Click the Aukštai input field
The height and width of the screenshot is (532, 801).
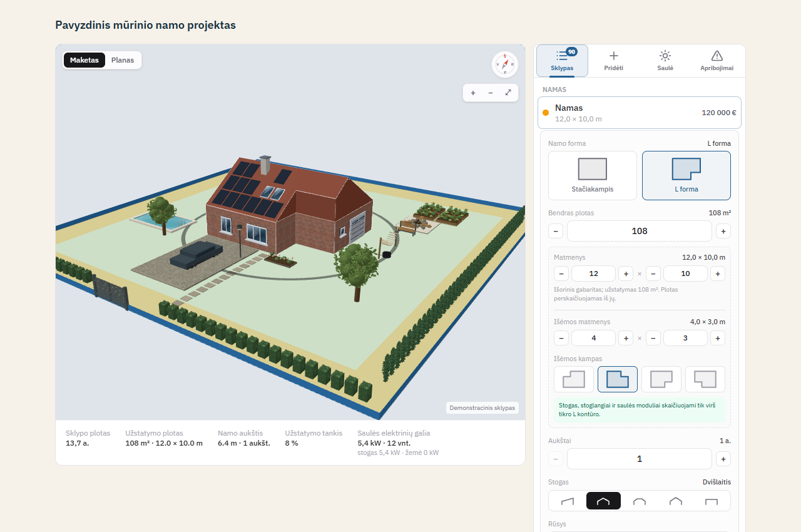coord(640,459)
